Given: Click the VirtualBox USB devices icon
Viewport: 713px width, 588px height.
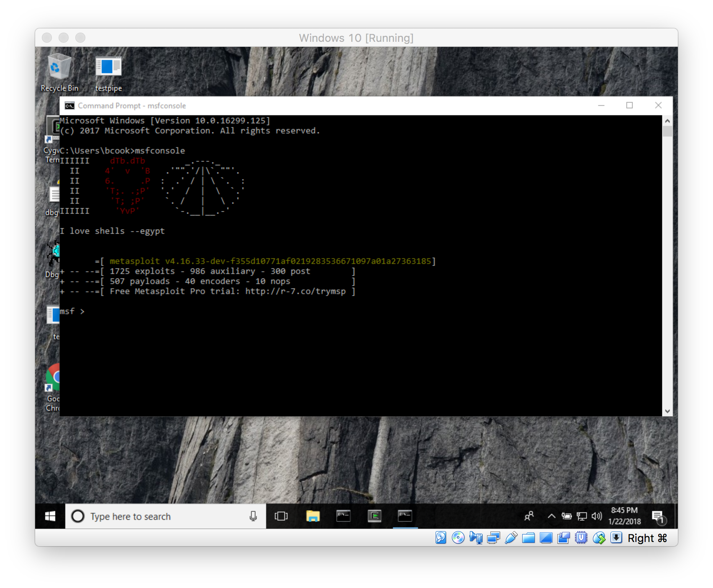Looking at the screenshot, I should tap(511, 538).
